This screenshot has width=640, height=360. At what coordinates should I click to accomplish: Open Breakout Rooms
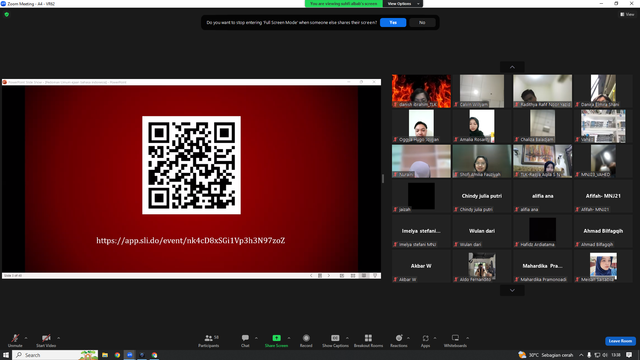tap(368, 340)
